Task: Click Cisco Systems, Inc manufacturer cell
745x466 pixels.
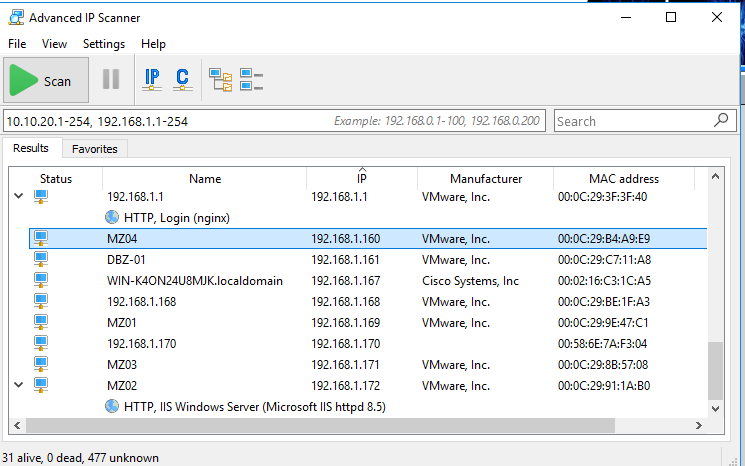Action: (x=470, y=281)
